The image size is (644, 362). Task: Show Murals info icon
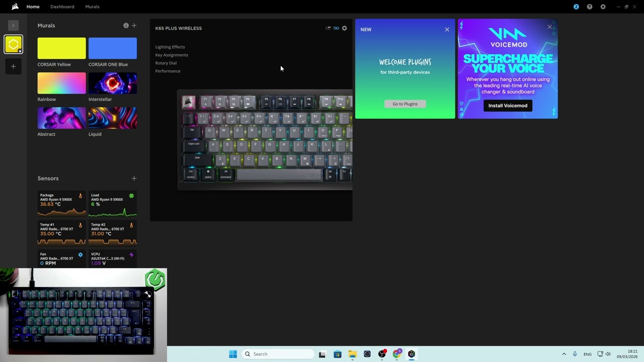(x=126, y=25)
